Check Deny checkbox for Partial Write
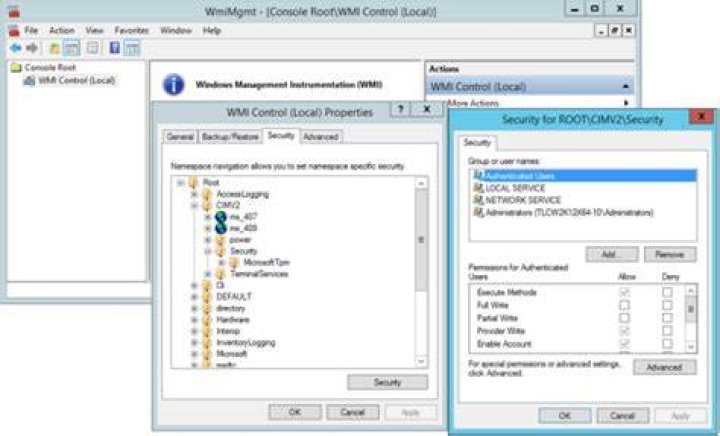Viewport: 720px width, 436px height. [667, 318]
